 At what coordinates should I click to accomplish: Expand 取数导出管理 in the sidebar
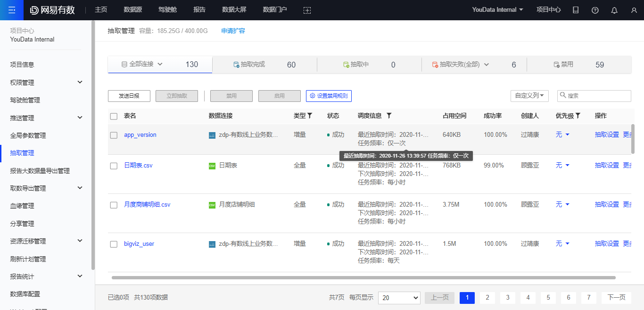click(80, 188)
